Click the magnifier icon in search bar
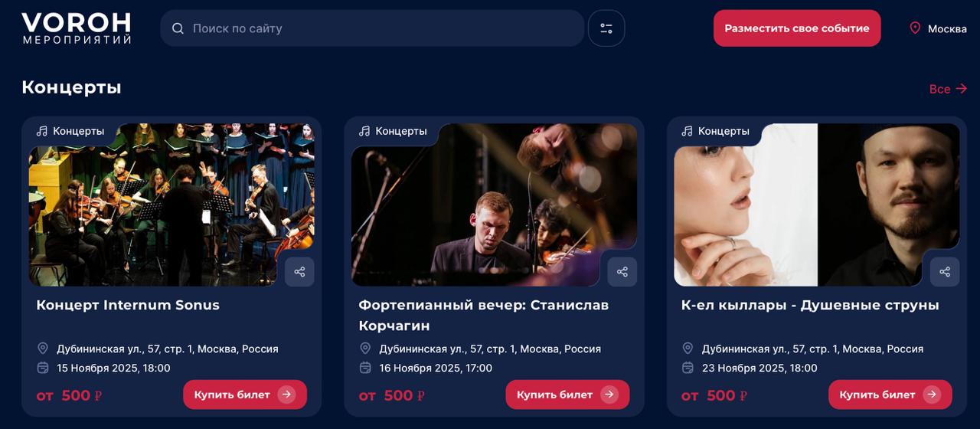980x429 pixels. tap(178, 28)
